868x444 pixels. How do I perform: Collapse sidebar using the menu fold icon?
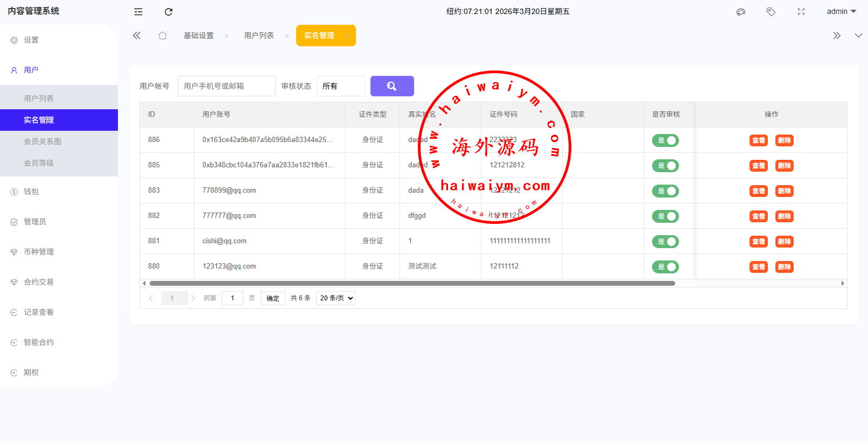(x=138, y=12)
